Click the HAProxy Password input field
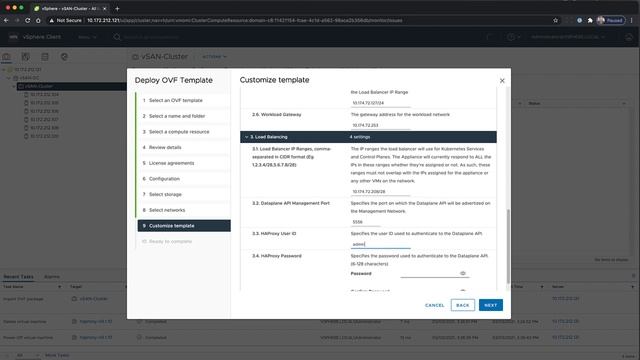This screenshot has width=640, height=360. click(429, 273)
